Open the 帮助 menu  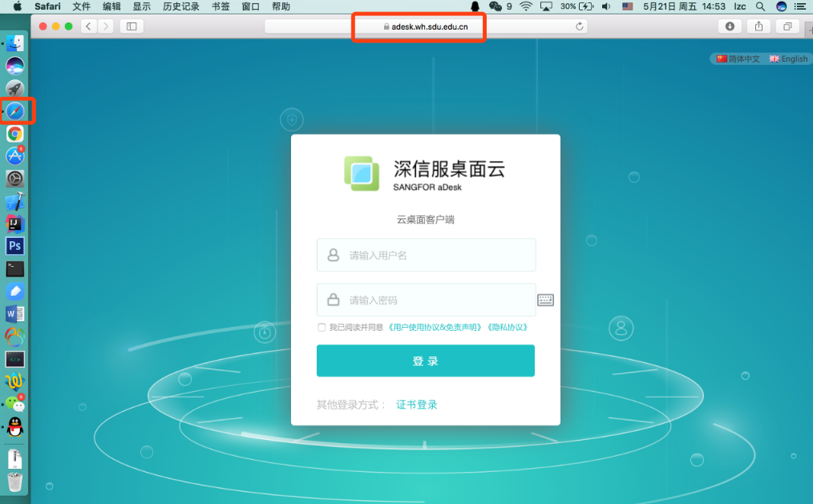(x=281, y=6)
